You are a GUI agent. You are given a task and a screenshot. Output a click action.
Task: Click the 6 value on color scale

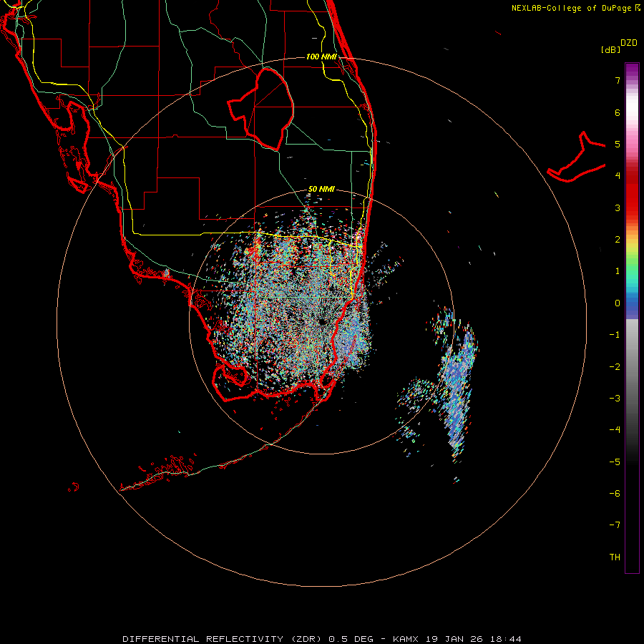pyautogui.click(x=618, y=112)
